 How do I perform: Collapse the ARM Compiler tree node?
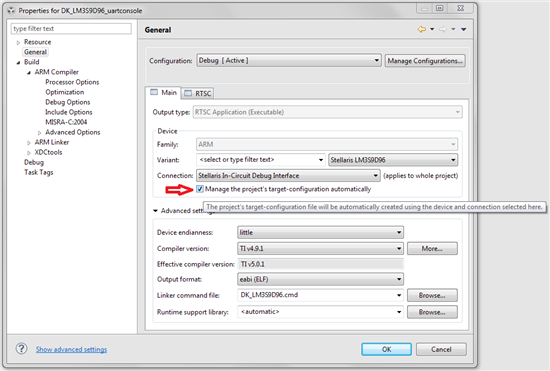click(x=29, y=73)
